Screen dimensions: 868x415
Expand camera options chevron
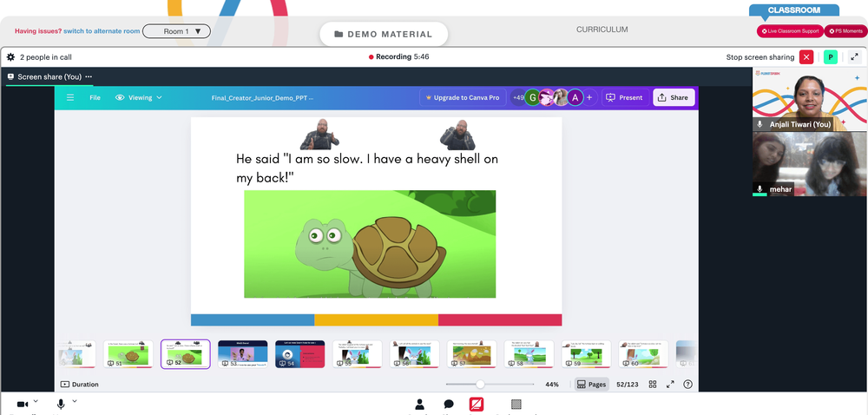point(36,400)
